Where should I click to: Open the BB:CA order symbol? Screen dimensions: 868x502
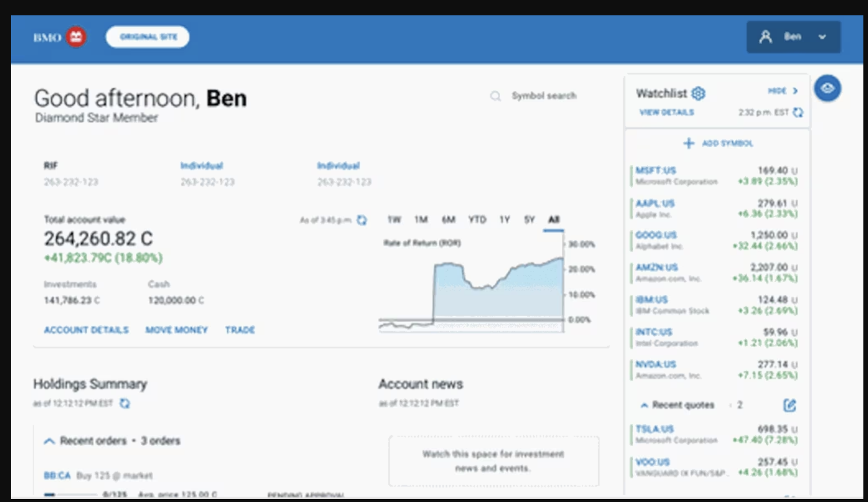57,475
